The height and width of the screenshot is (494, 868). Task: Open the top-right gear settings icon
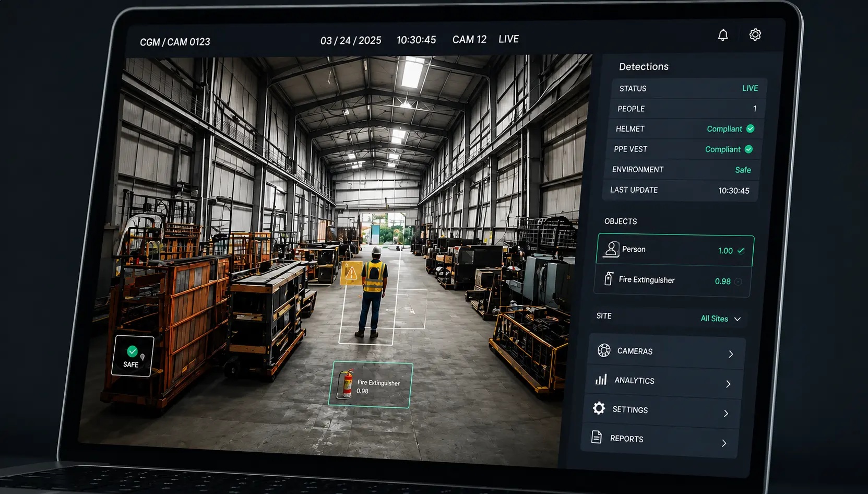(x=755, y=34)
